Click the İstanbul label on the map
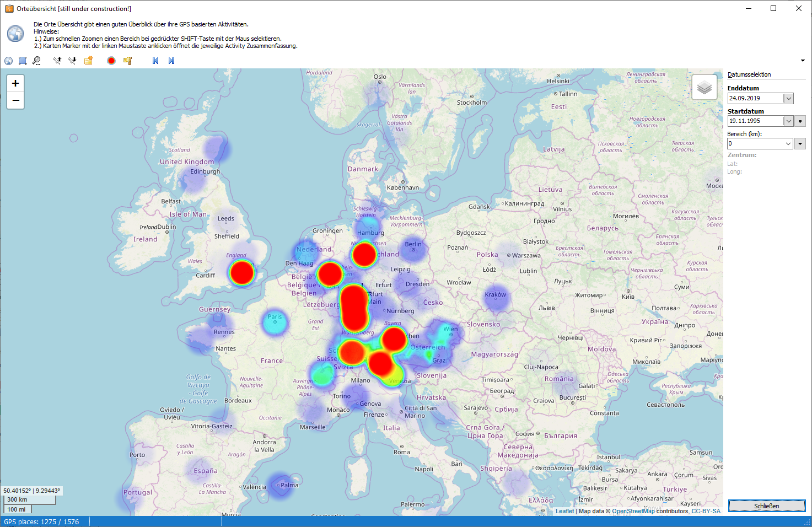Viewport: 812px width, 527px height. (x=609, y=457)
